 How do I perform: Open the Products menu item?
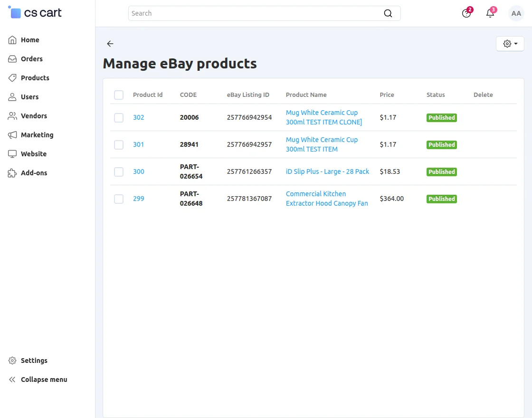click(35, 78)
